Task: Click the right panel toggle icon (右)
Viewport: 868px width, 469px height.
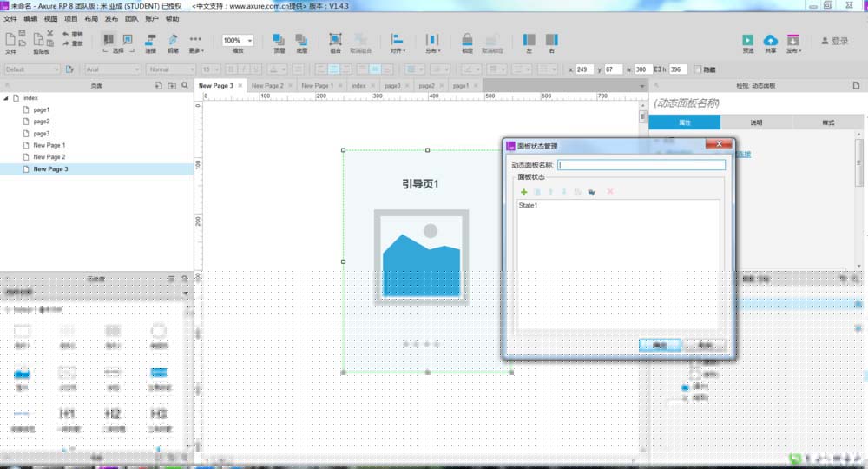Action: coord(551,39)
